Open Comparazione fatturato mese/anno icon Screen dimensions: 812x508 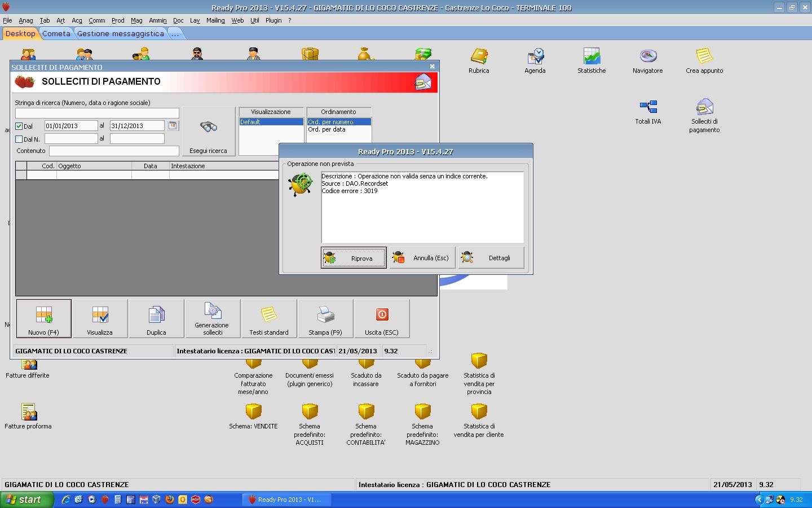coord(253,377)
